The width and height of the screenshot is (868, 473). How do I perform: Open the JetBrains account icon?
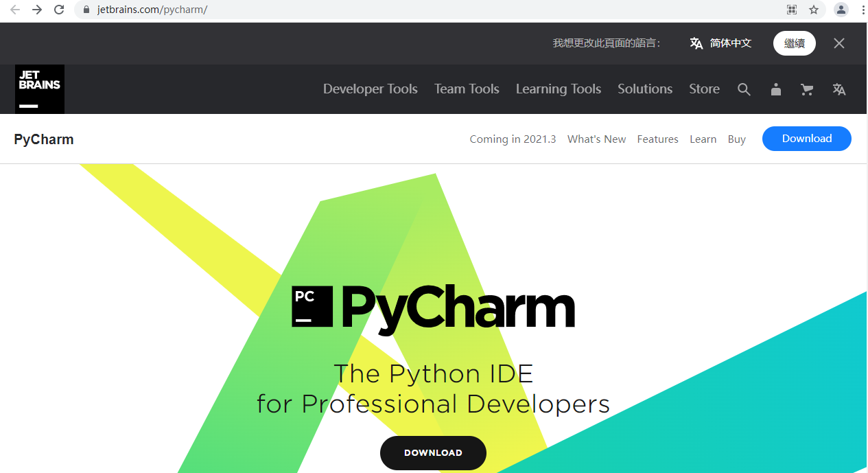pyautogui.click(x=776, y=89)
